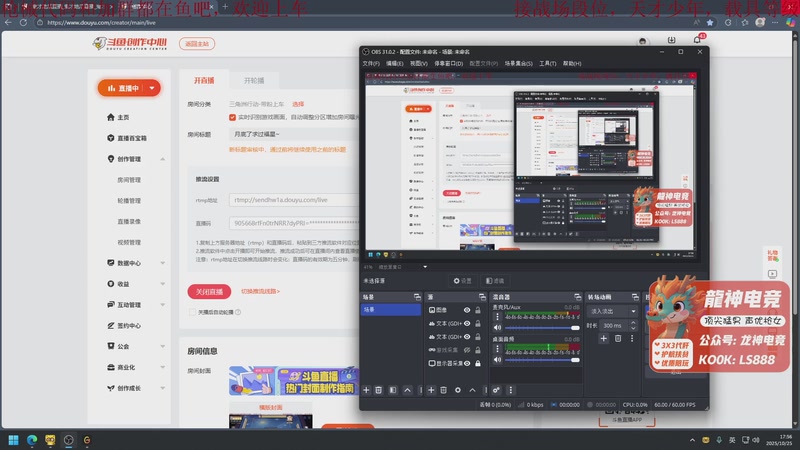
Task: Open transition properties three-dot menu
Action: (x=632, y=338)
